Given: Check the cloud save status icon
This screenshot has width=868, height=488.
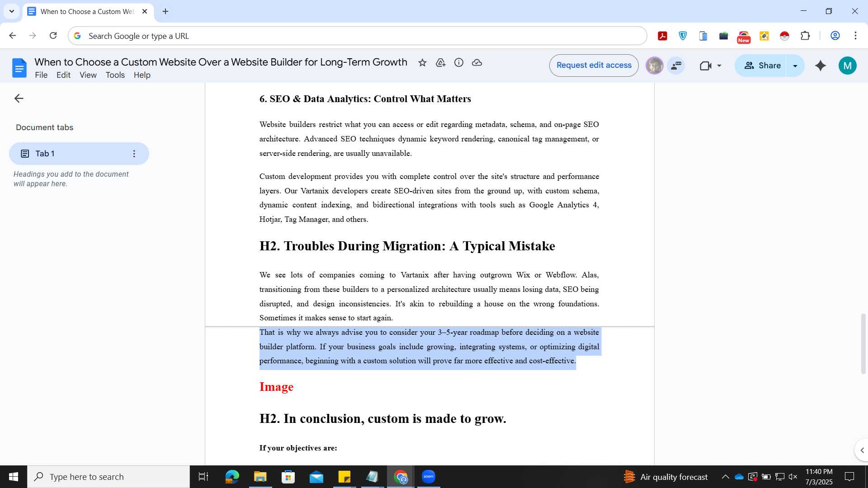Looking at the screenshot, I should click(x=477, y=63).
